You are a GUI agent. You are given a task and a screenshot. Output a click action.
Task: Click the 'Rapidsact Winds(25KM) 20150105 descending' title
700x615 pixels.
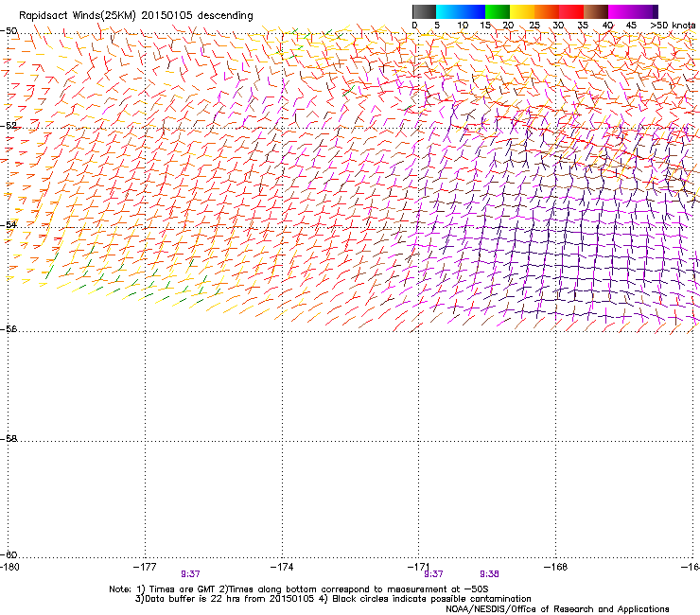coord(135,16)
